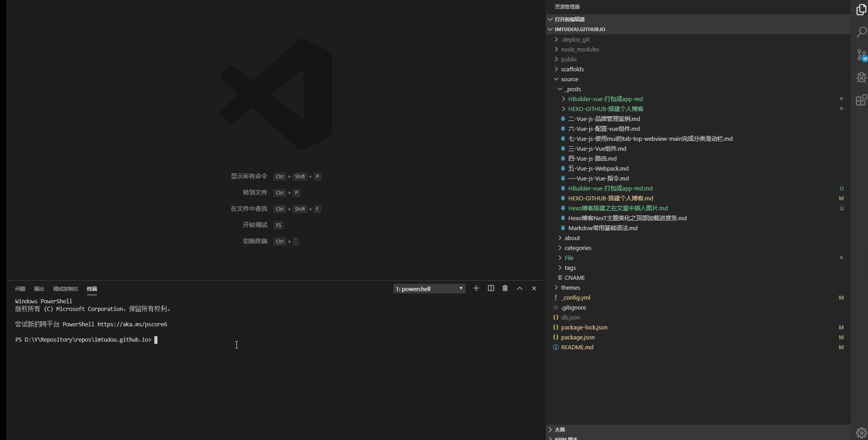The image size is (868, 440).
Task: Open the Debug view icon
Action: click(x=861, y=78)
